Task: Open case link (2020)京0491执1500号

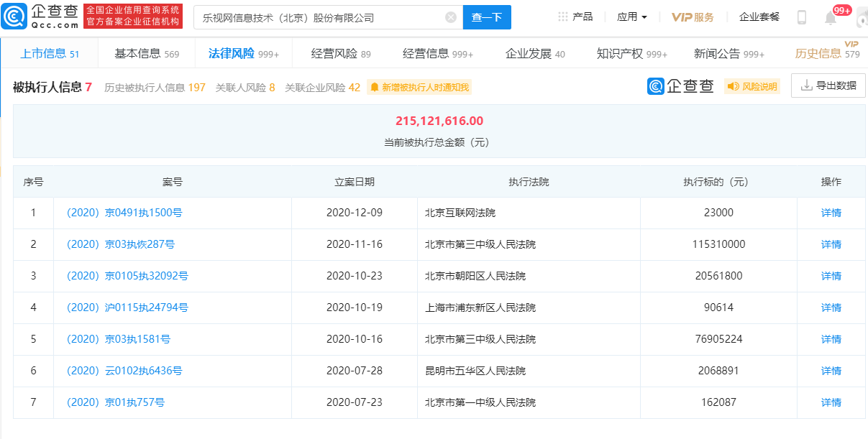Action: pos(124,213)
